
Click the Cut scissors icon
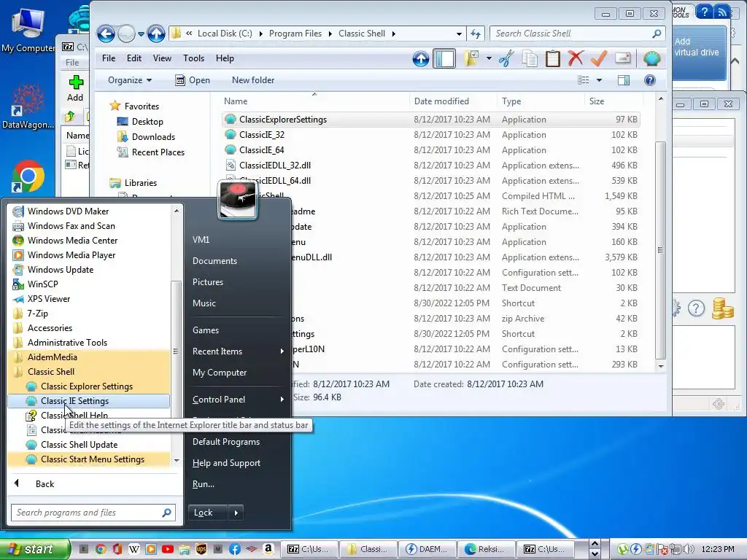506,58
